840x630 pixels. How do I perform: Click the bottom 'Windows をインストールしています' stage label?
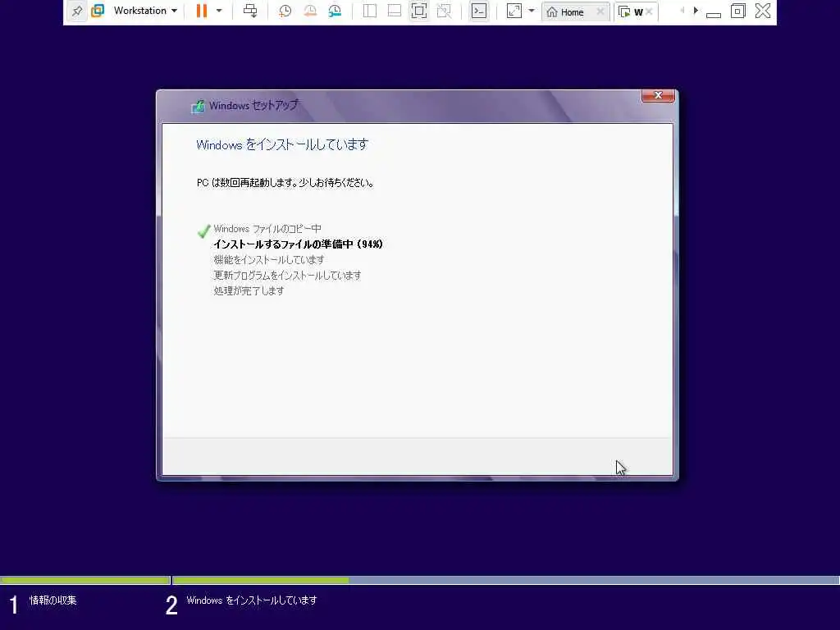[x=252, y=600]
